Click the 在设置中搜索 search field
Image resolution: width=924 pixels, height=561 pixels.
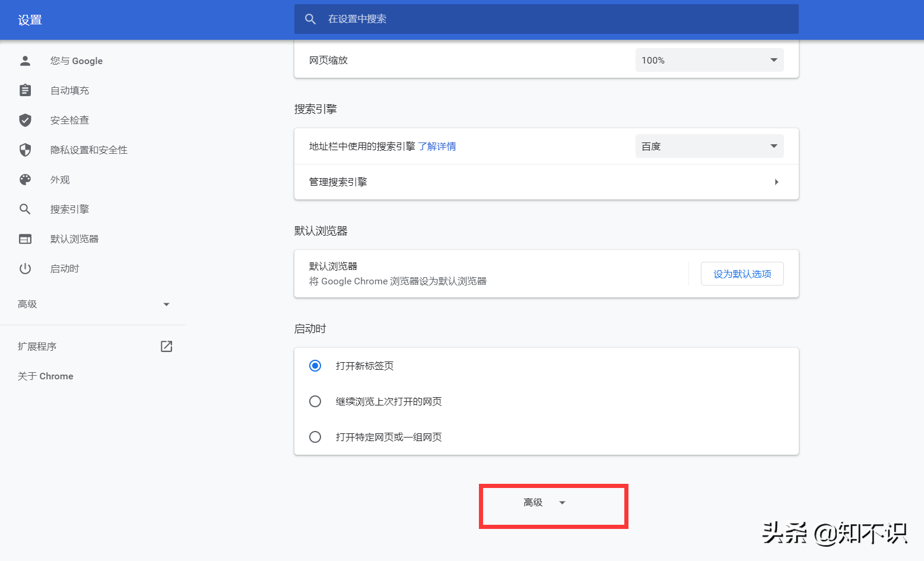pos(546,18)
